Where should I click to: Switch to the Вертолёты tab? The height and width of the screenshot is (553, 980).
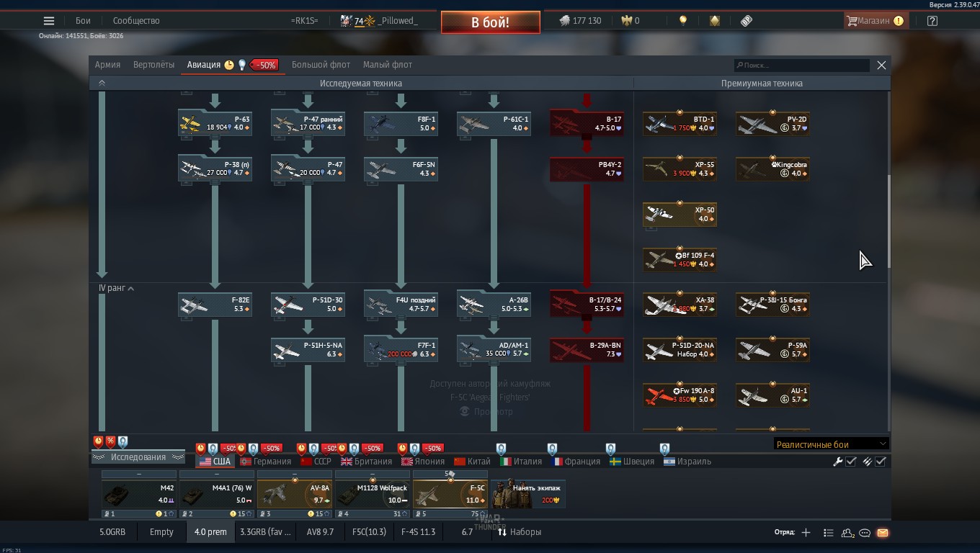153,65
